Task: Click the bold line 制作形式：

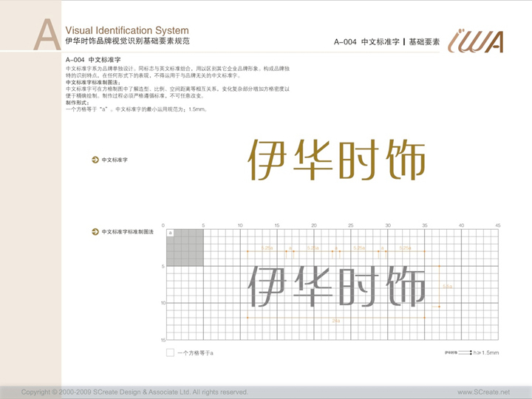Action: tap(78, 103)
